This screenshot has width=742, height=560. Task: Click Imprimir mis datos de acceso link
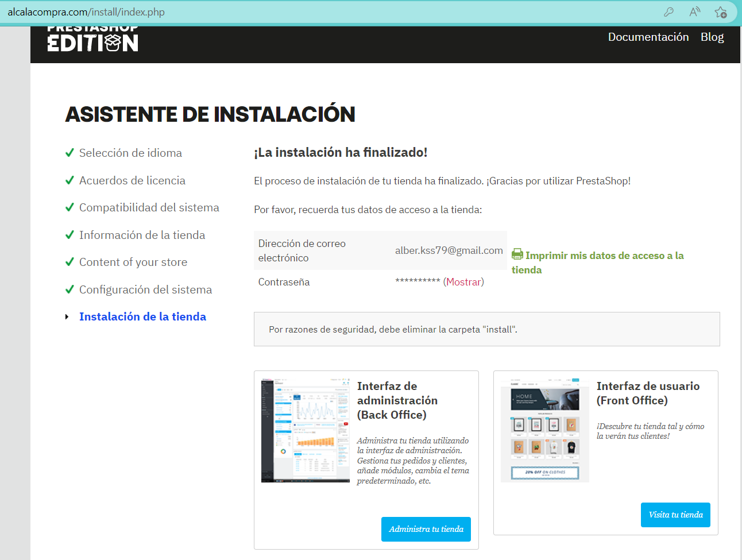pyautogui.click(x=598, y=262)
